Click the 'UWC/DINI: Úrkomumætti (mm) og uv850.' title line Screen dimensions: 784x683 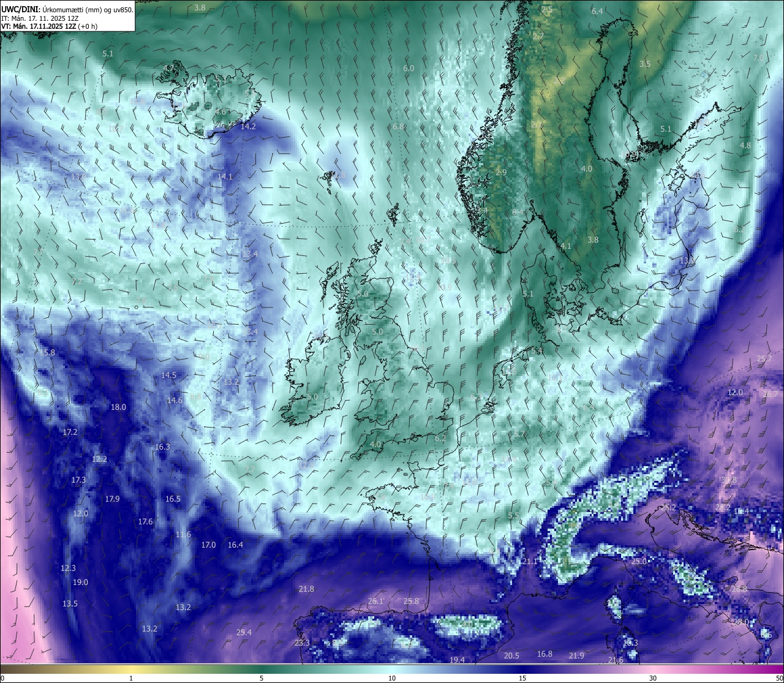(67, 10)
